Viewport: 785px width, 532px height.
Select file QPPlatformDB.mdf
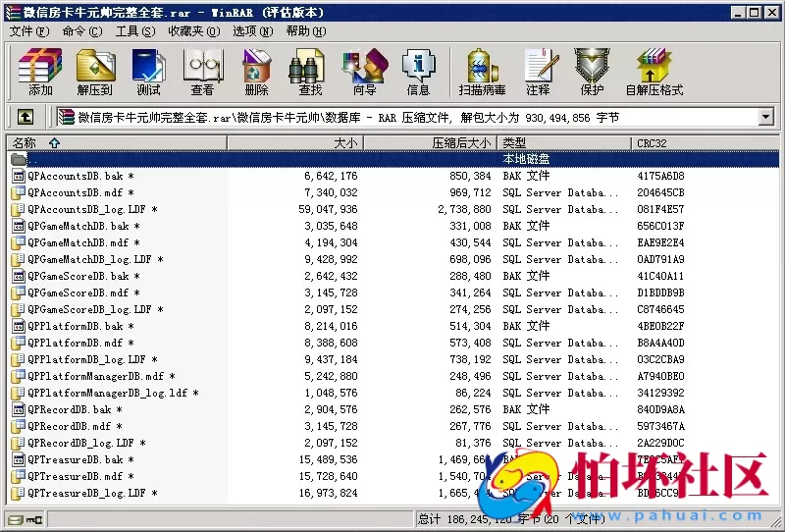tap(80, 343)
